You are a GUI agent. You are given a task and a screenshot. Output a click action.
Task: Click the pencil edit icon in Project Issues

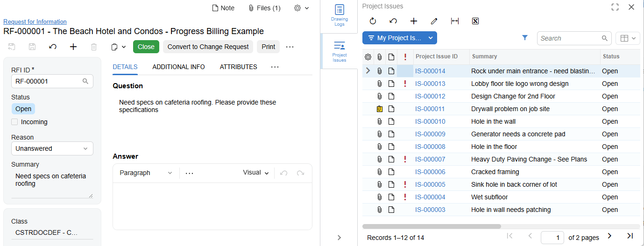(x=434, y=21)
